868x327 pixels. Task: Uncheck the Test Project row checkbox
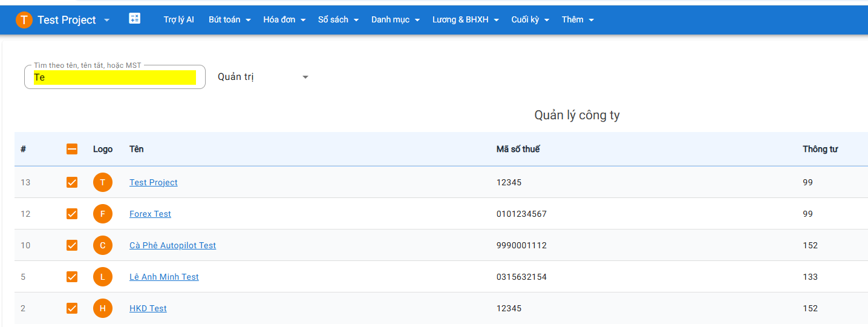click(x=72, y=182)
